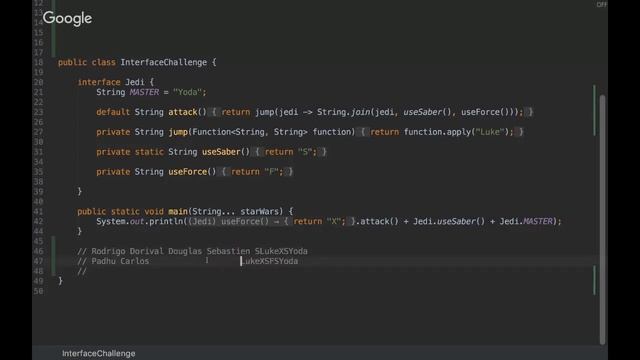Click the name Sebastien in the comment
640x360 pixels.
pos(228,251)
